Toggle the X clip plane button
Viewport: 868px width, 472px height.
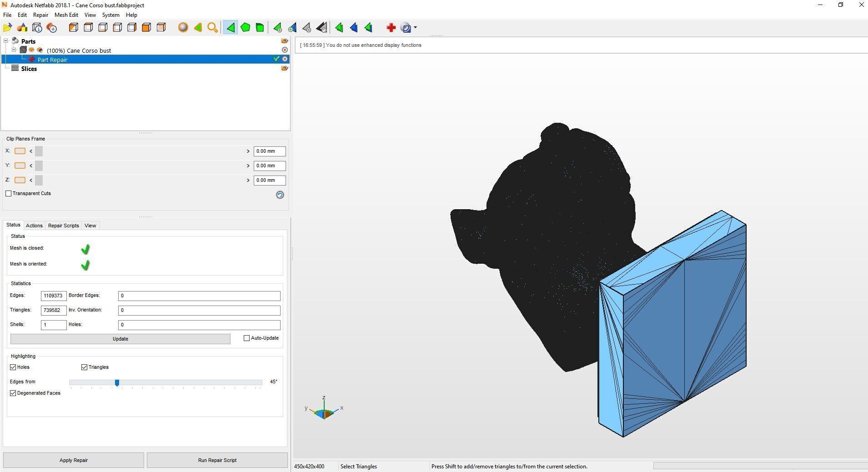pyautogui.click(x=20, y=151)
